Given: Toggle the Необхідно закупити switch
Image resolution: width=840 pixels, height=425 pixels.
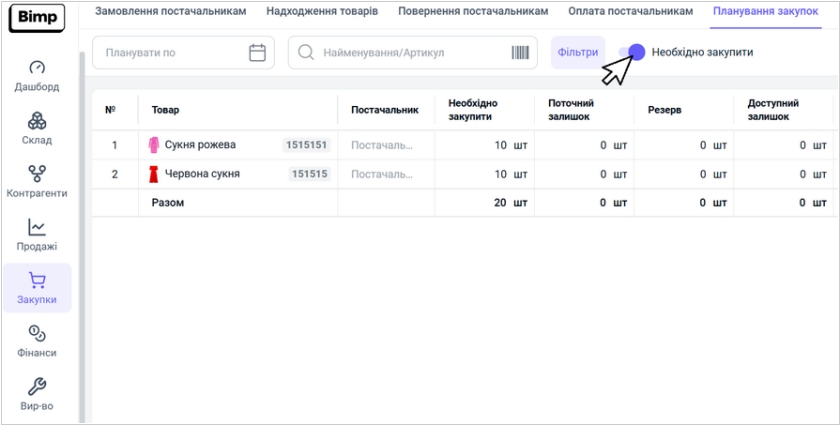Looking at the screenshot, I should (x=631, y=52).
